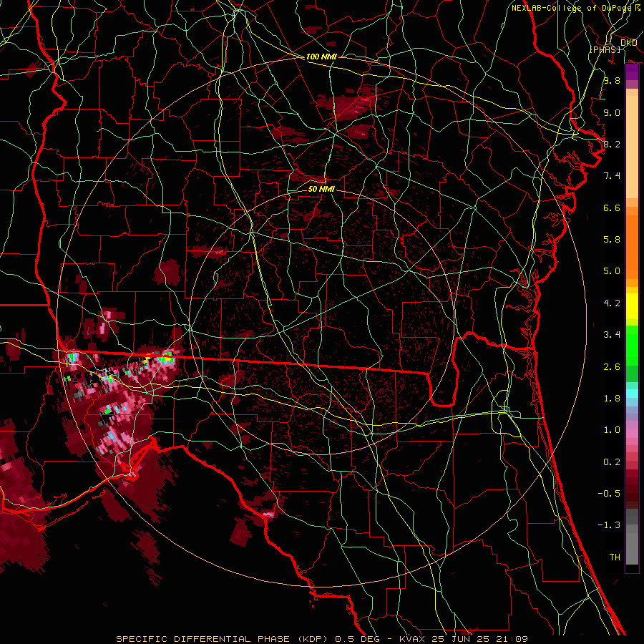Click the -0.5 scale label
Screen dimensions: 644x644
point(609,494)
